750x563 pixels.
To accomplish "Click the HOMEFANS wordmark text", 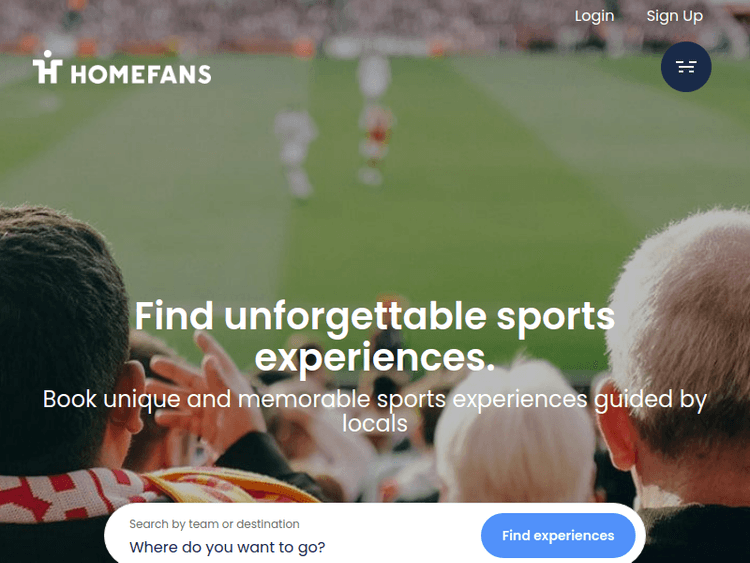I will (141, 74).
